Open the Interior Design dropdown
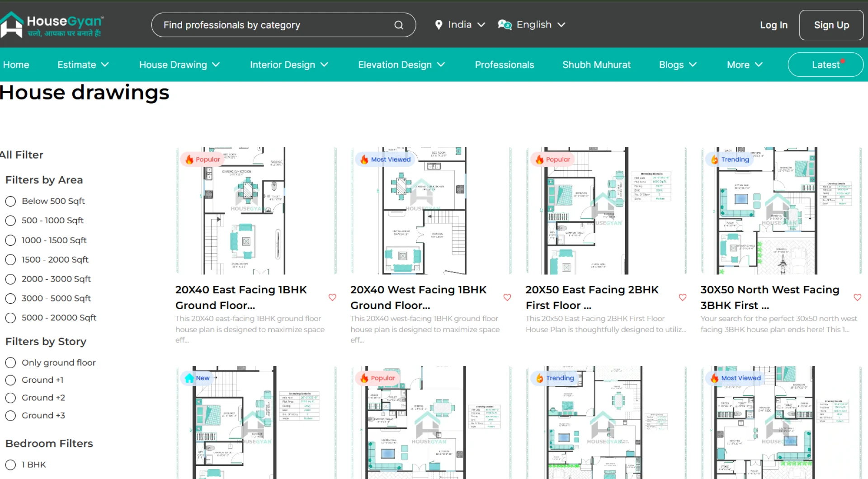 coord(288,65)
